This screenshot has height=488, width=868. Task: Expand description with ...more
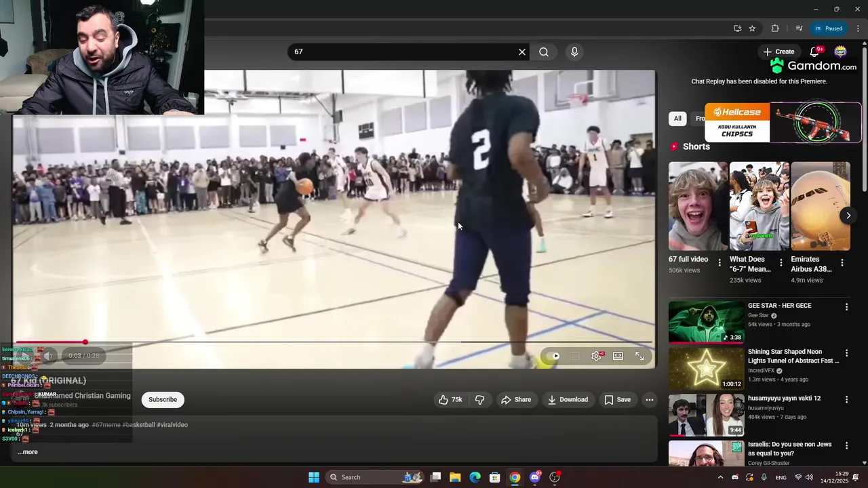(28, 452)
